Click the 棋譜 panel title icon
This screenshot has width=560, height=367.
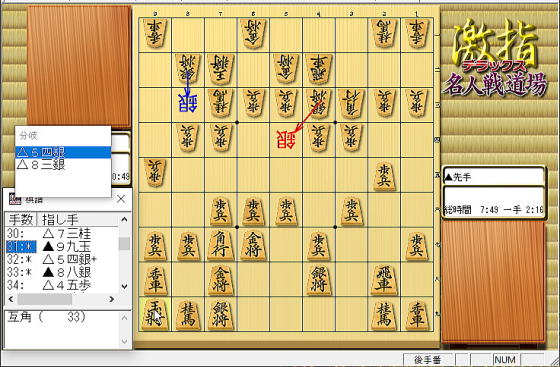[x=15, y=199]
